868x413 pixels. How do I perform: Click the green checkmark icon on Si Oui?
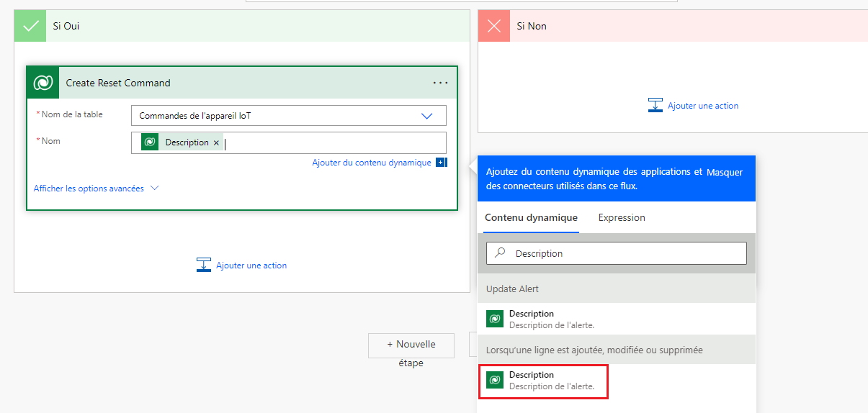point(30,26)
